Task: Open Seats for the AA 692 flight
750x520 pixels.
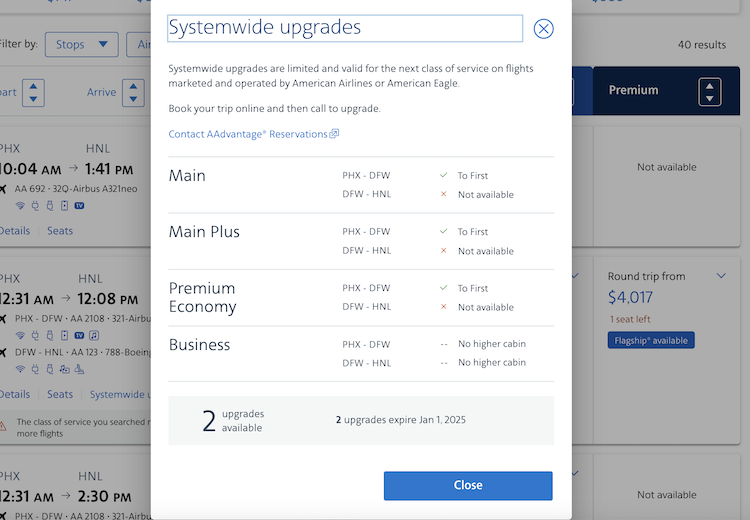Action: [60, 231]
